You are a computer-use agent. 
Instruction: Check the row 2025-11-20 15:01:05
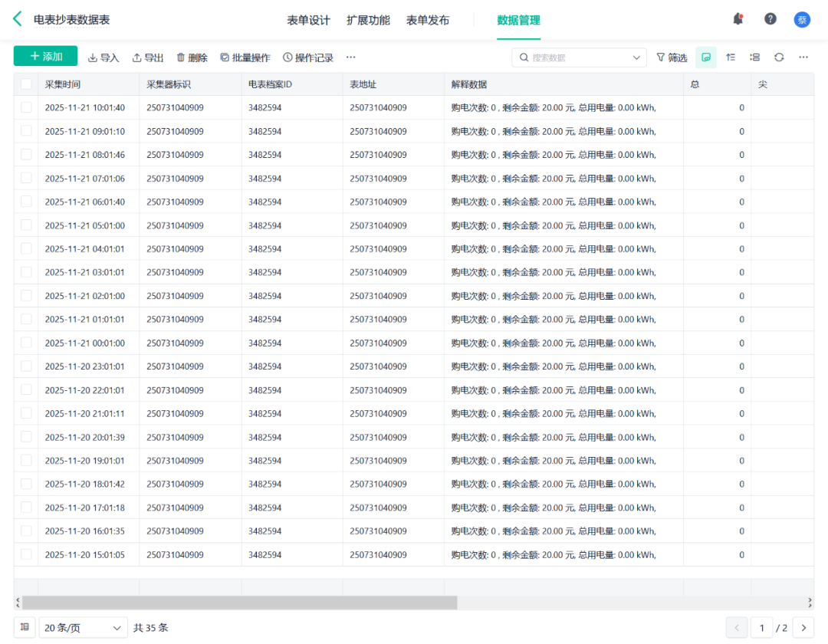[x=26, y=555]
